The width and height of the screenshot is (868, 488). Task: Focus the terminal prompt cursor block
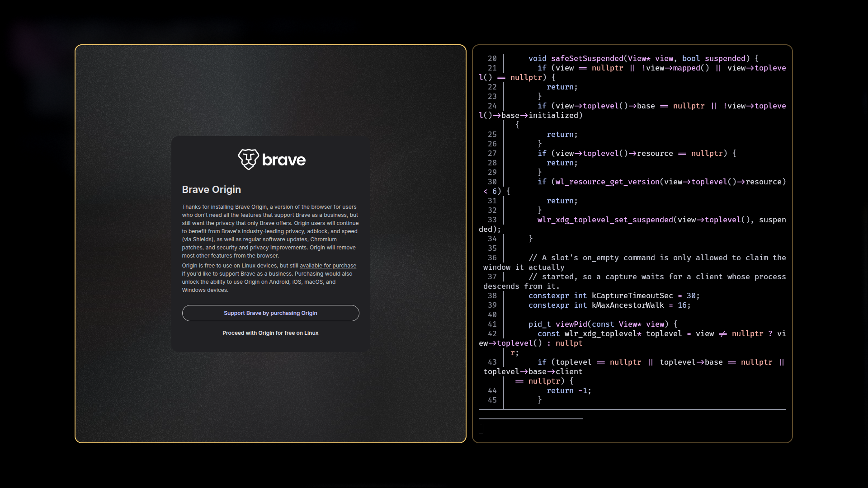(481, 428)
